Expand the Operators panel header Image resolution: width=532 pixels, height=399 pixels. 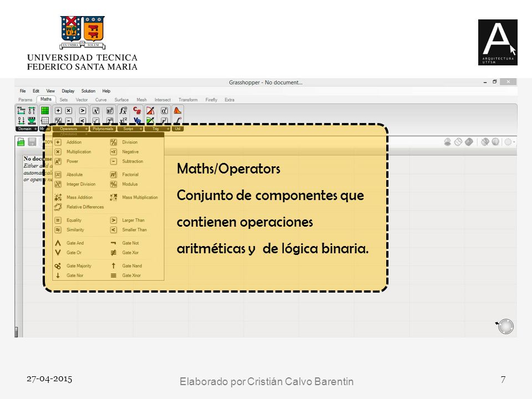(70, 129)
